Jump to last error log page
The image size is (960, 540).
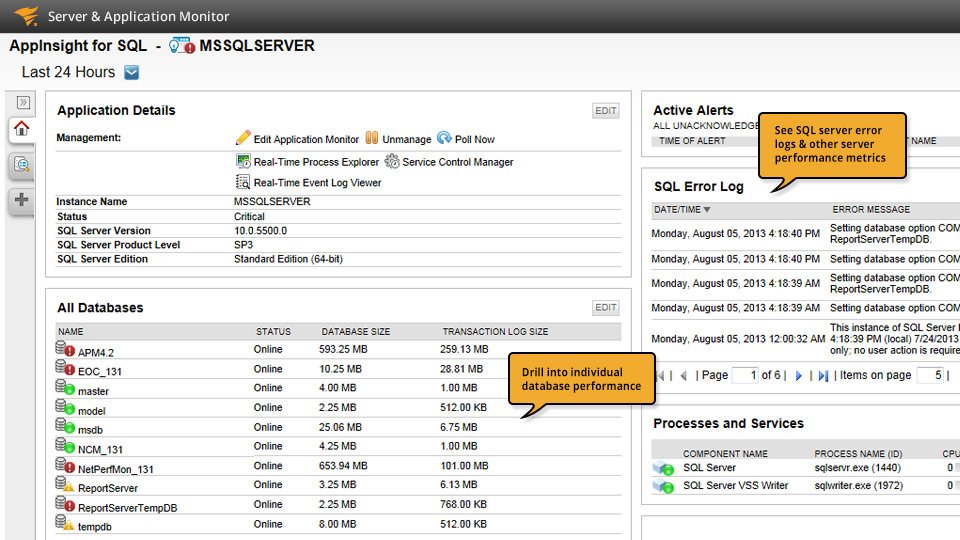[823, 376]
